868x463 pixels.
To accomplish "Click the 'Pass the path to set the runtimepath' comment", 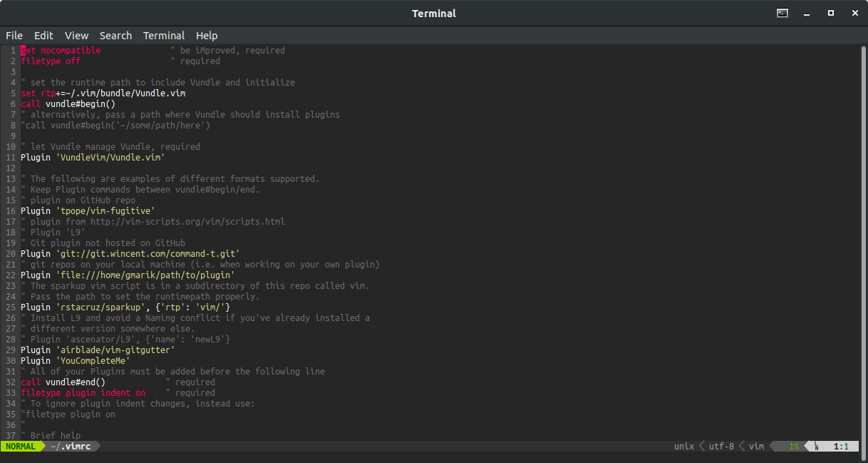I will pos(140,297).
